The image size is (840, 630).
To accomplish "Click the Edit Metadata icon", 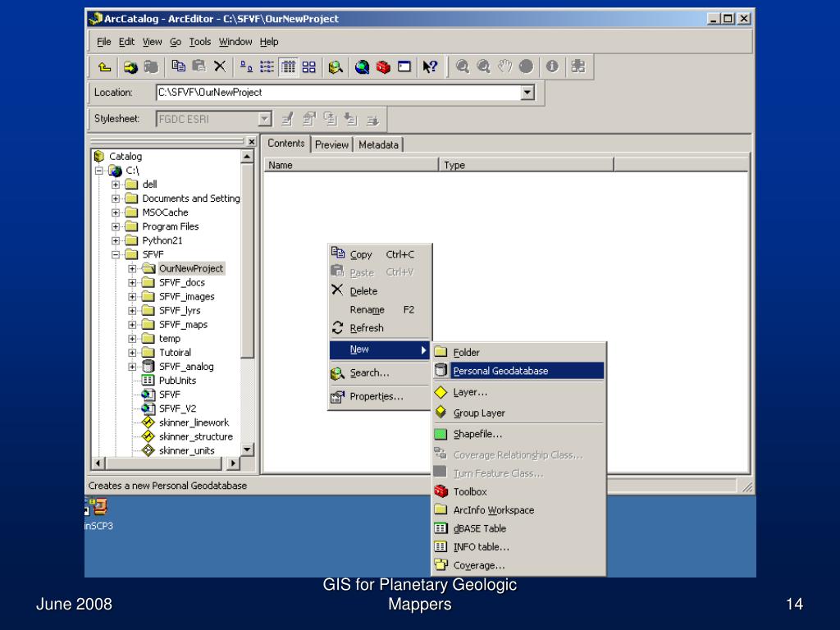I will (x=287, y=119).
